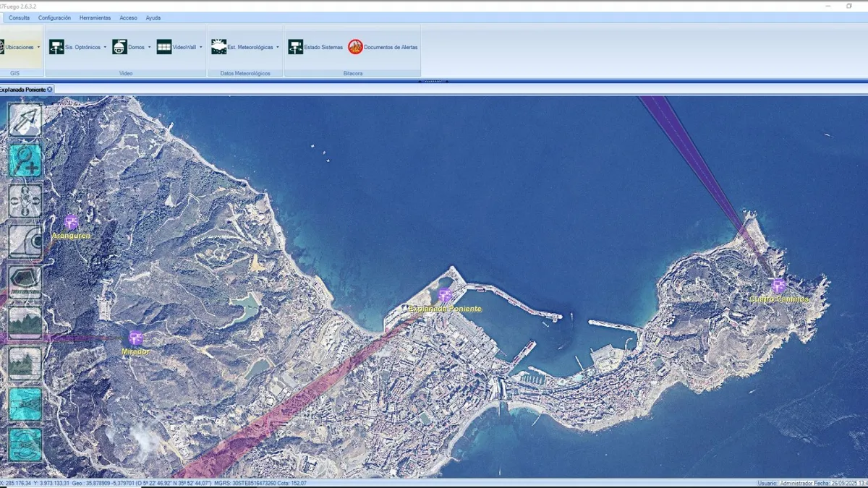Click the ribbon collapse grip handle
Viewport: 868px width, 488px height.
[433, 82]
